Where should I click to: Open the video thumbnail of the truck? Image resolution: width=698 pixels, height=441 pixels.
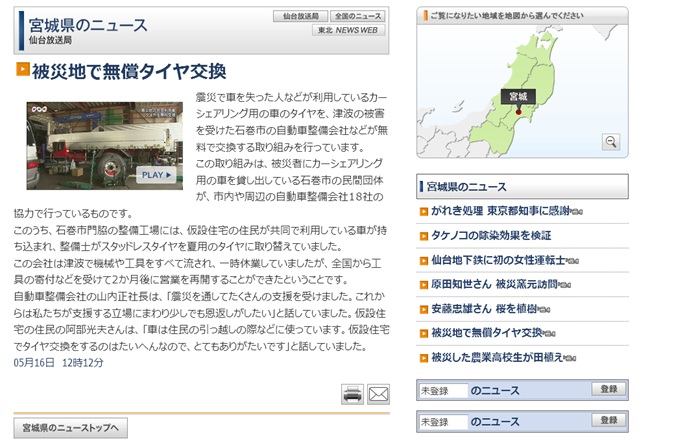click(105, 146)
